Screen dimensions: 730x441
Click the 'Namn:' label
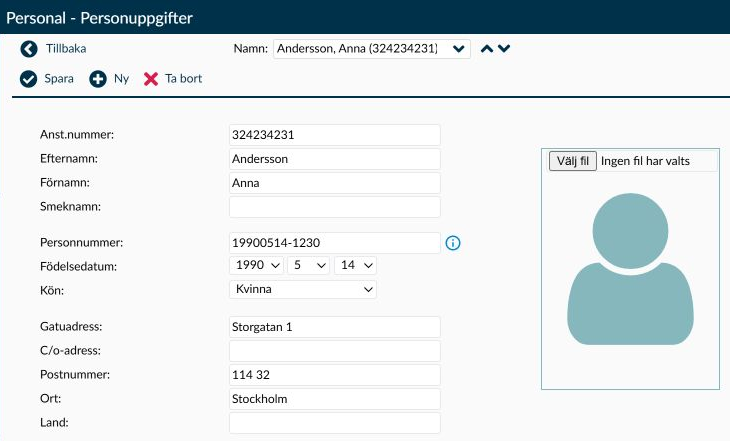tap(250, 48)
